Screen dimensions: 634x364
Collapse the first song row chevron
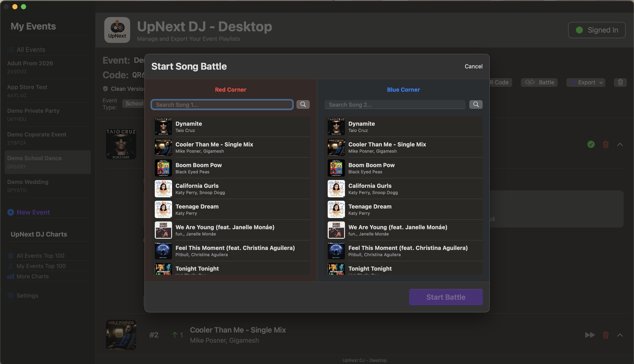click(620, 144)
